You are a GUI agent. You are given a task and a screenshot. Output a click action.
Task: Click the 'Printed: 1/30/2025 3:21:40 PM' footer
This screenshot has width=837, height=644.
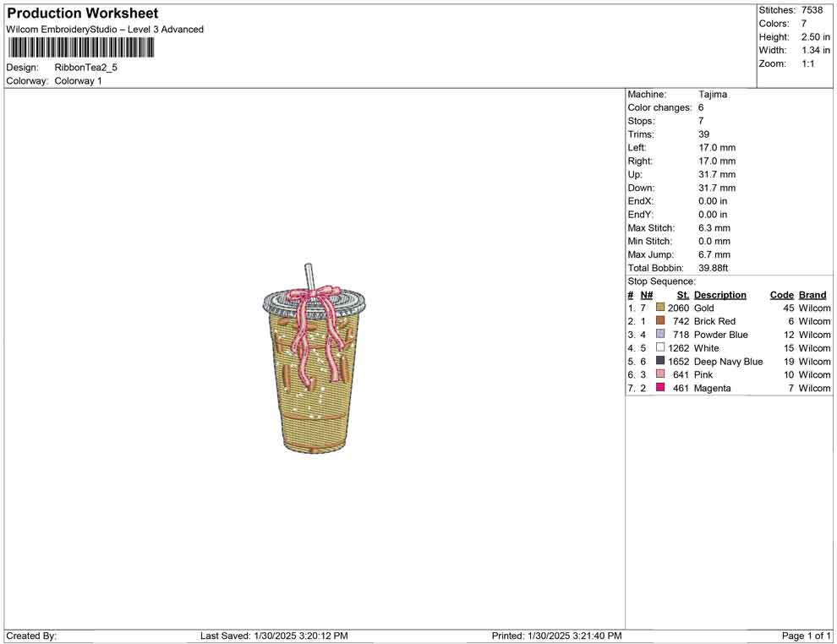point(557,636)
